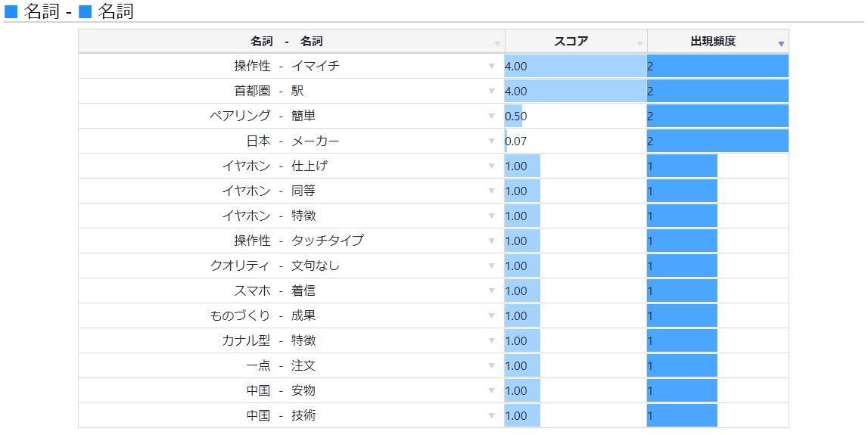
Task: Click the 中国 - 安物 word pair
Action: (280, 390)
